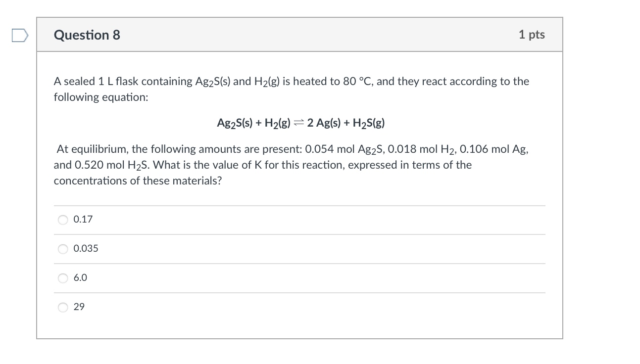Choose the 0.035 answer option
This screenshot has height=364, width=640.
[x=63, y=249]
